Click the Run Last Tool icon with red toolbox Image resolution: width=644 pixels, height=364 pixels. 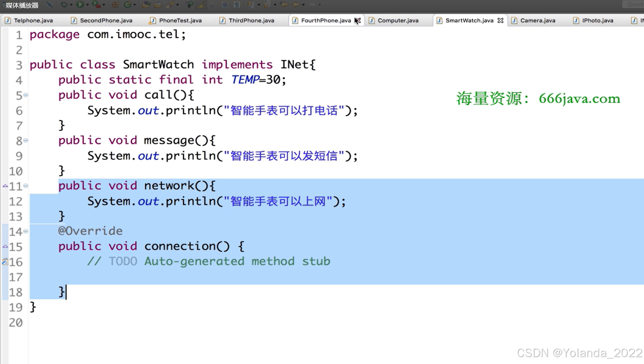[x=96, y=5]
